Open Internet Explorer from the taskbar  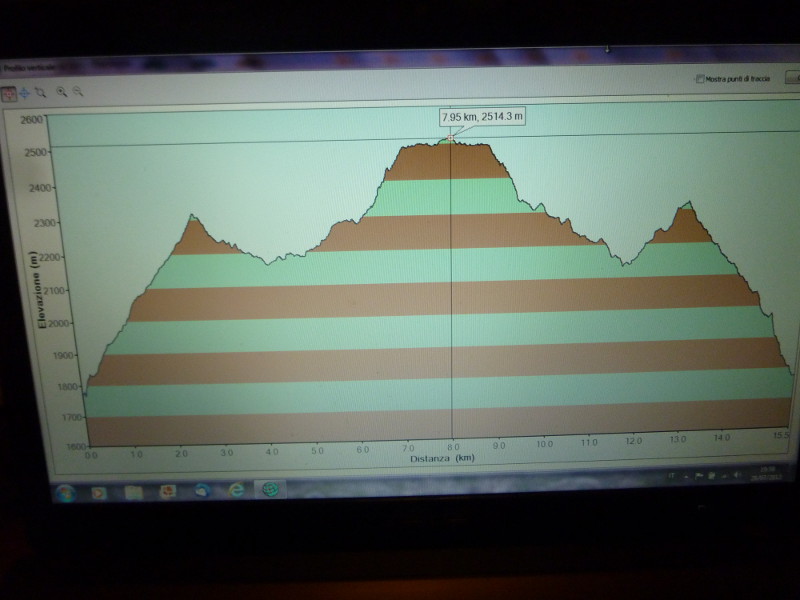click(236, 490)
